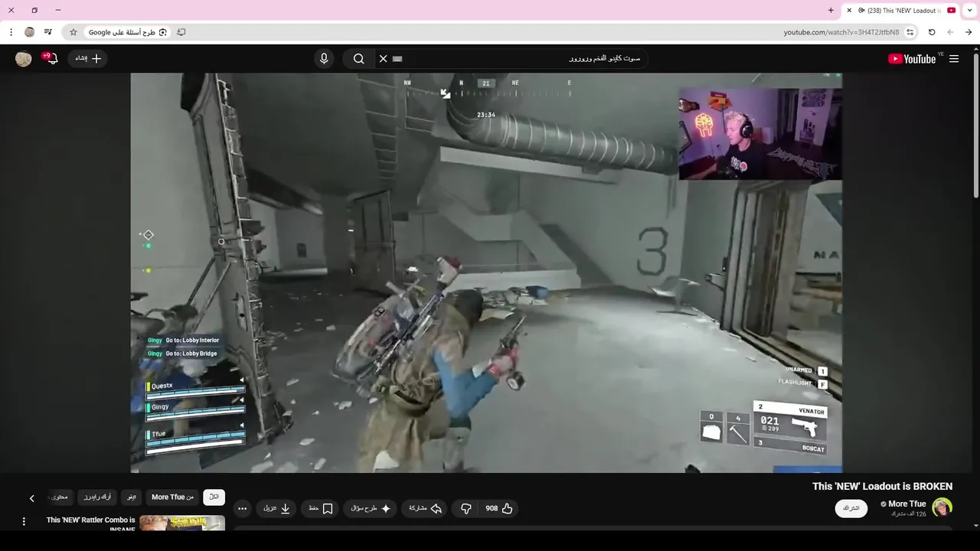Open options menu for Rattler Combo video
Screen dimensions: 980x551
24,521
